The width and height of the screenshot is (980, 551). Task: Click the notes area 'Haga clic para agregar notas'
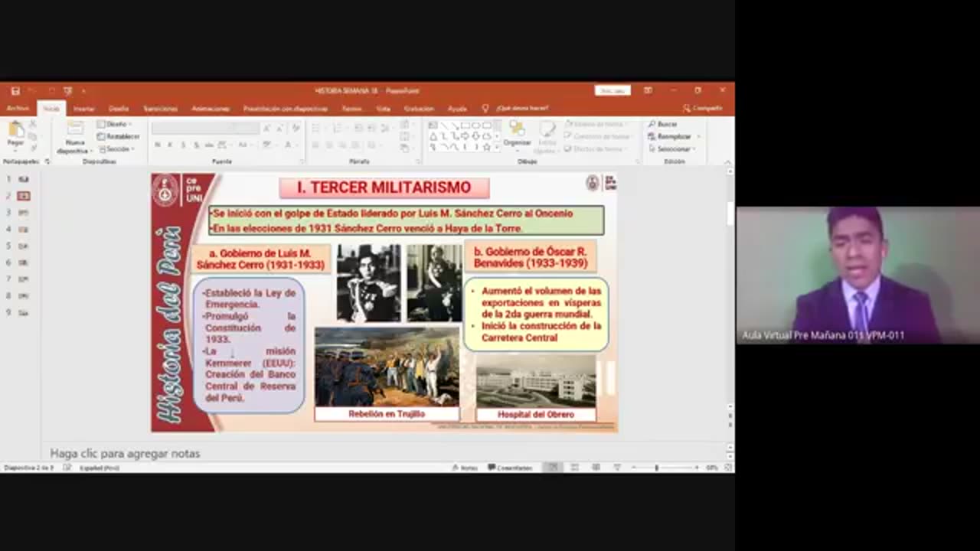[x=125, y=453]
